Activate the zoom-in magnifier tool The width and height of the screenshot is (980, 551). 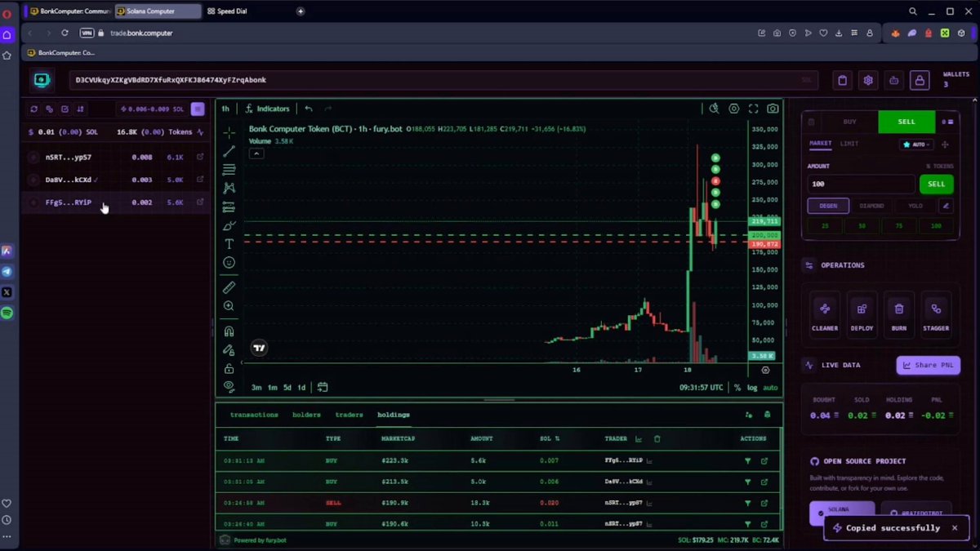click(229, 306)
